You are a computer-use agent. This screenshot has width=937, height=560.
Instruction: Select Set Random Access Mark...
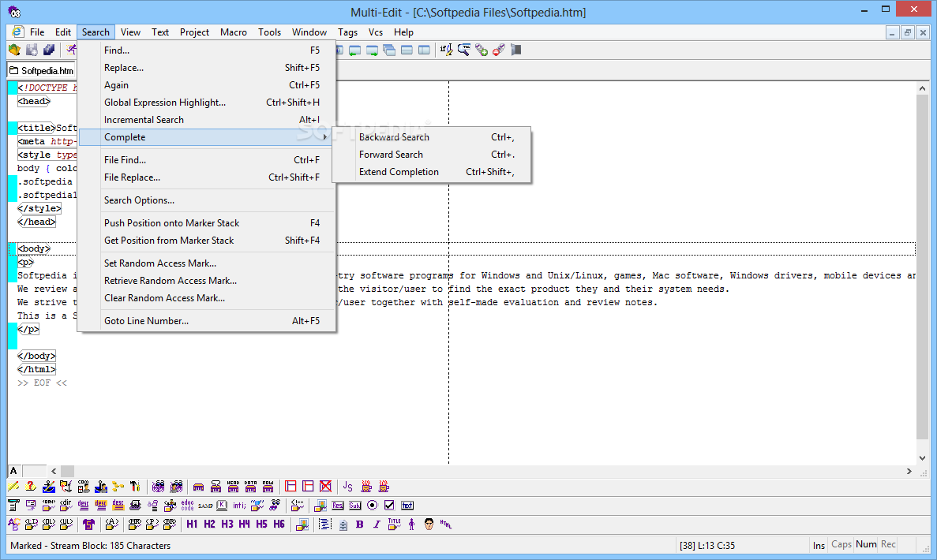(207, 263)
